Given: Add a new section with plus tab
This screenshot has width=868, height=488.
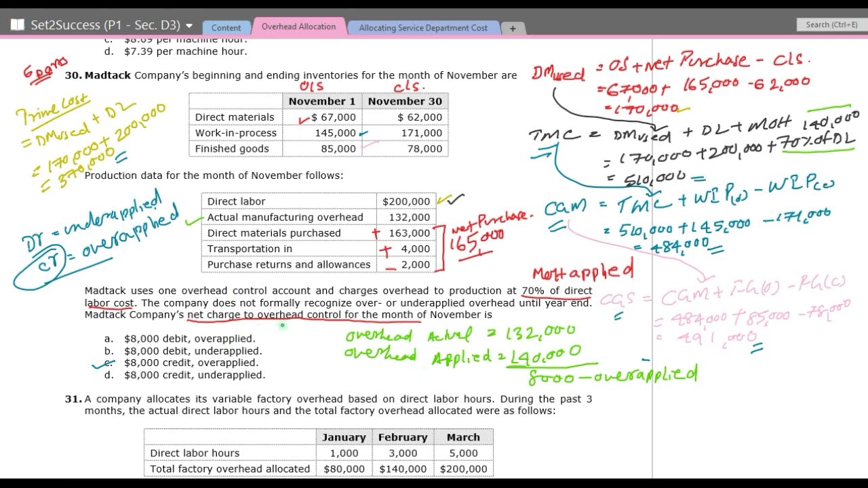Looking at the screenshot, I should coord(513,28).
